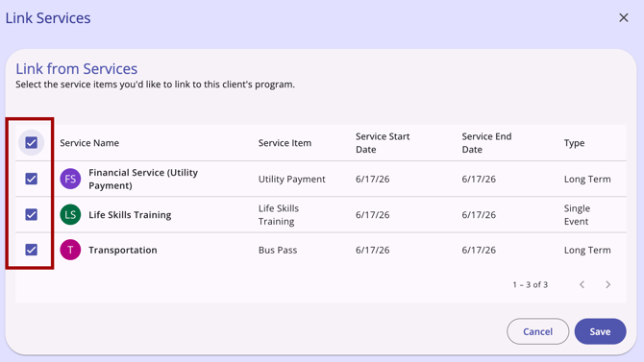
Task: Select the Financial Service (Utility Payment) name
Action: point(143,179)
